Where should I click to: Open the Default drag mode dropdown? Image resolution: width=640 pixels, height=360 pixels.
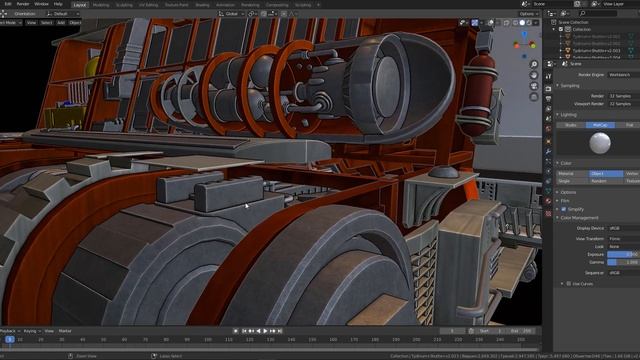click(x=62, y=13)
